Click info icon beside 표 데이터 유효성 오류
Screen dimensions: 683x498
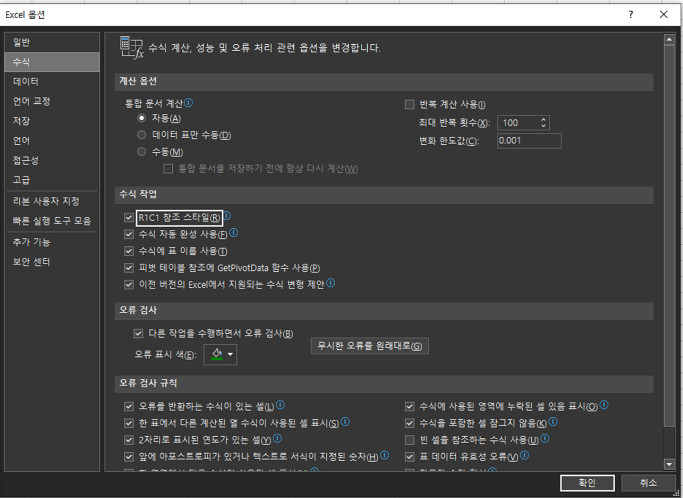[524, 455]
